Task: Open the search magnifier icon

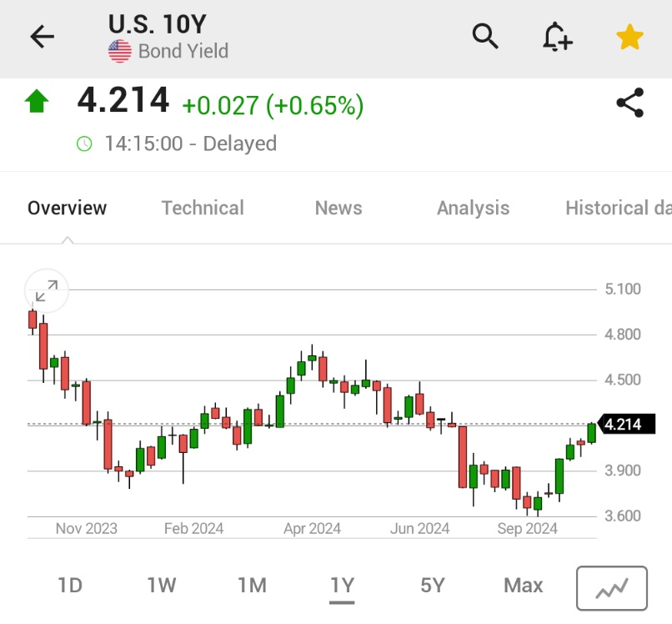Action: (484, 37)
